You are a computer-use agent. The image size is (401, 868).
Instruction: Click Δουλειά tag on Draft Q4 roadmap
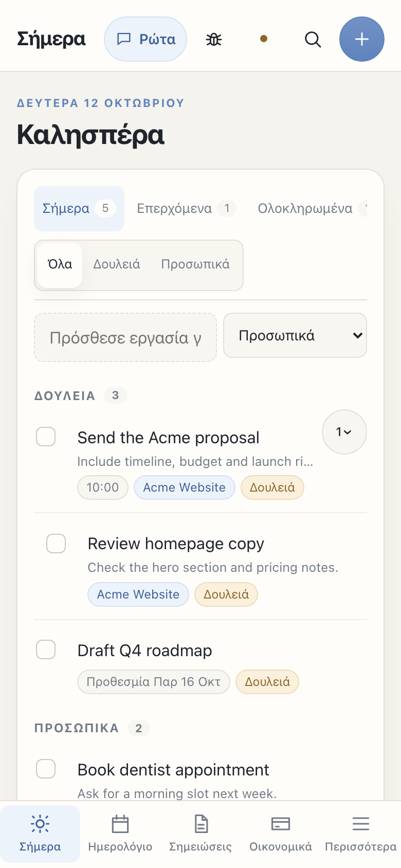[267, 682]
